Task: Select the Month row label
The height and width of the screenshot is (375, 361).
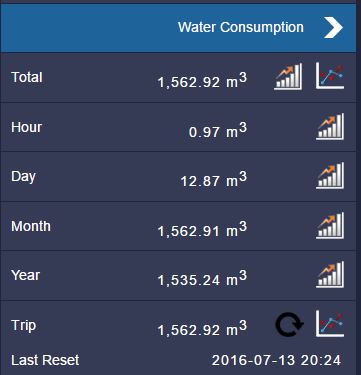Action: (31, 226)
